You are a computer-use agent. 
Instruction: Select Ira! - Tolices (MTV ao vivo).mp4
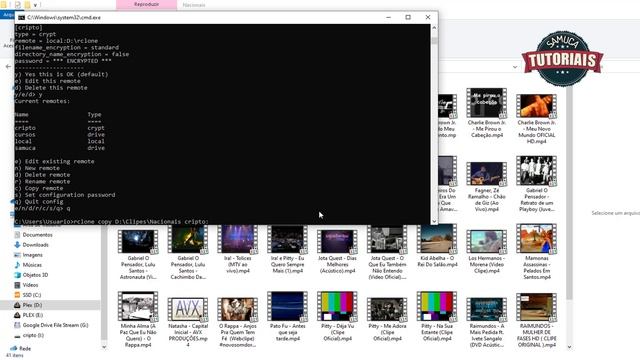[238, 249]
